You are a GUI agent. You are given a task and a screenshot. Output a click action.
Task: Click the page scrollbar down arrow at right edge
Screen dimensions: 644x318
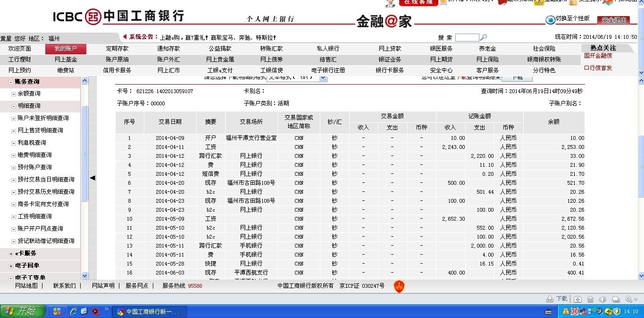(x=641, y=275)
